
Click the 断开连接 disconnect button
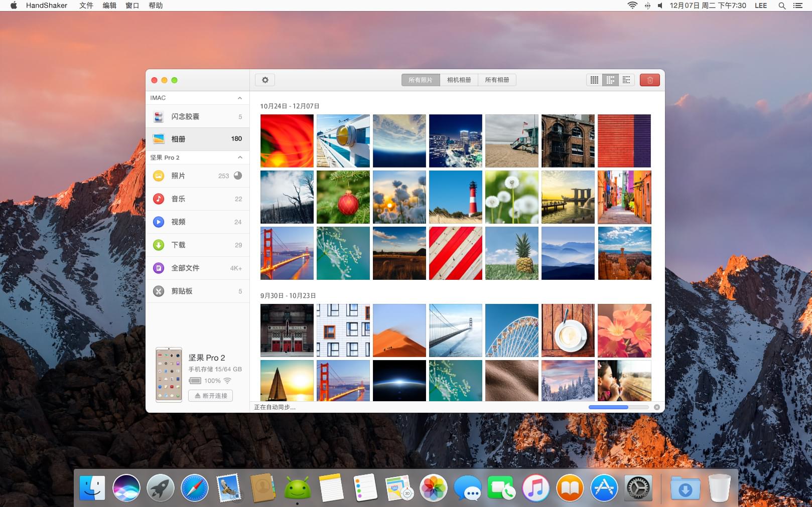(x=211, y=396)
